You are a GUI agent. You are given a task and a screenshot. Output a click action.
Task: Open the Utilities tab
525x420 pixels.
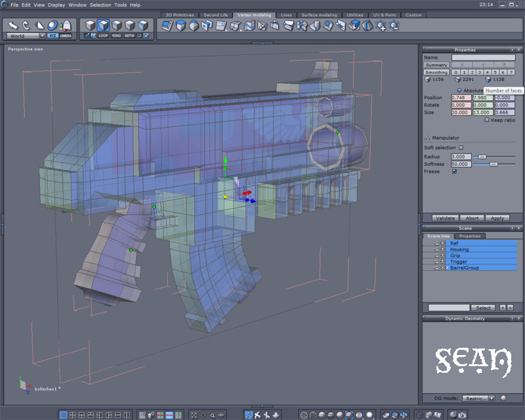point(355,15)
